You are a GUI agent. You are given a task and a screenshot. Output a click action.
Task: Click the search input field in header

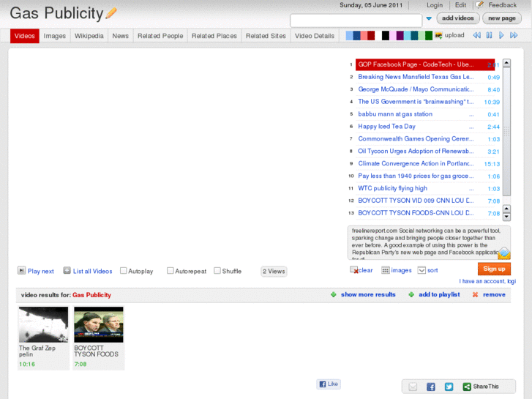(x=356, y=20)
